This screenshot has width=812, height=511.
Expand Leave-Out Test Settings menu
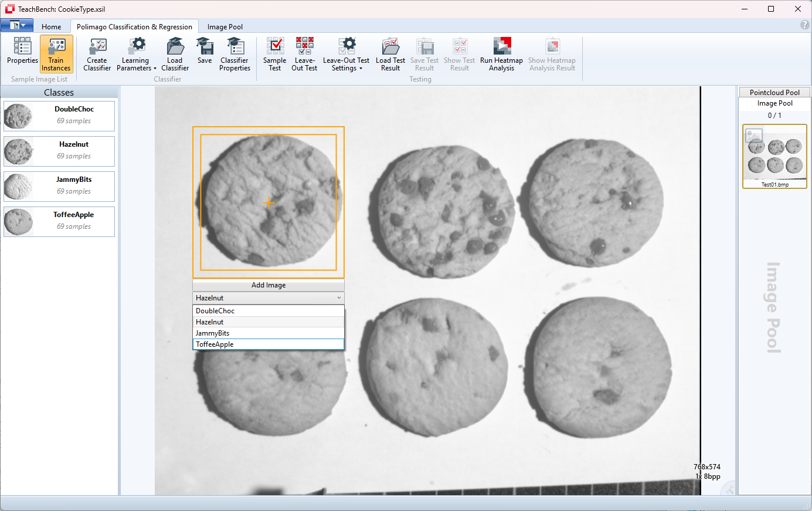[346, 65]
